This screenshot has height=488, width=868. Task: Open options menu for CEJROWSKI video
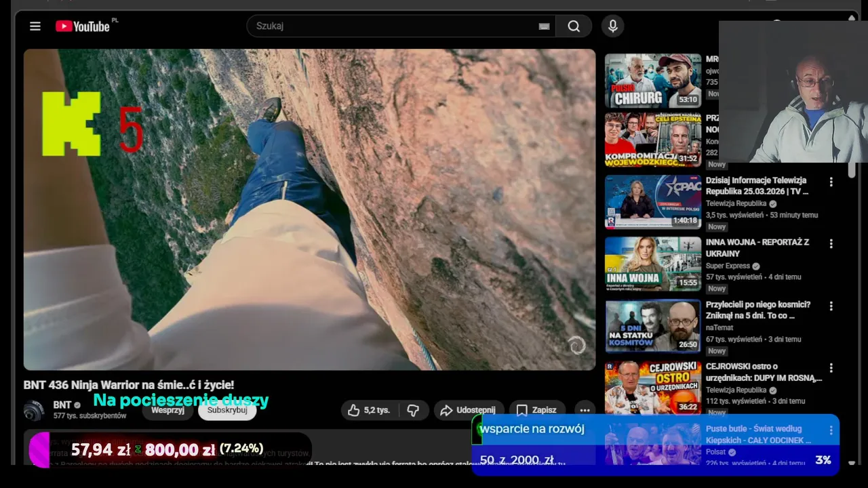[831, 368]
